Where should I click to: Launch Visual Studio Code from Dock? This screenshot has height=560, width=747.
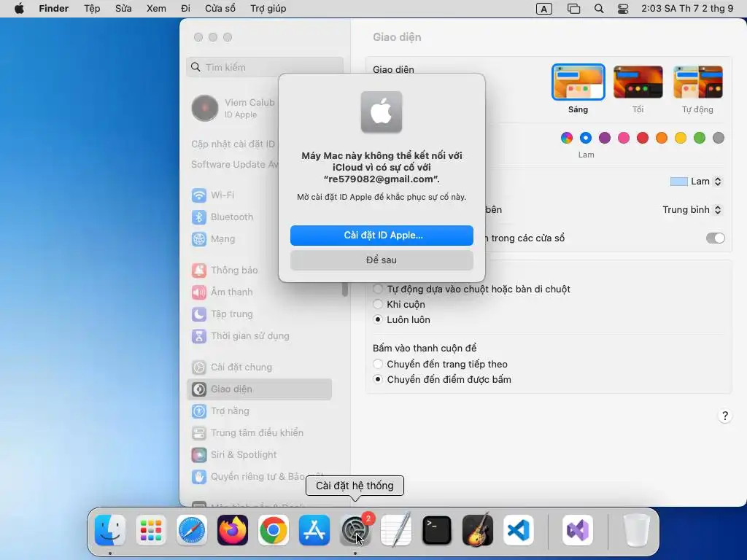point(519,531)
